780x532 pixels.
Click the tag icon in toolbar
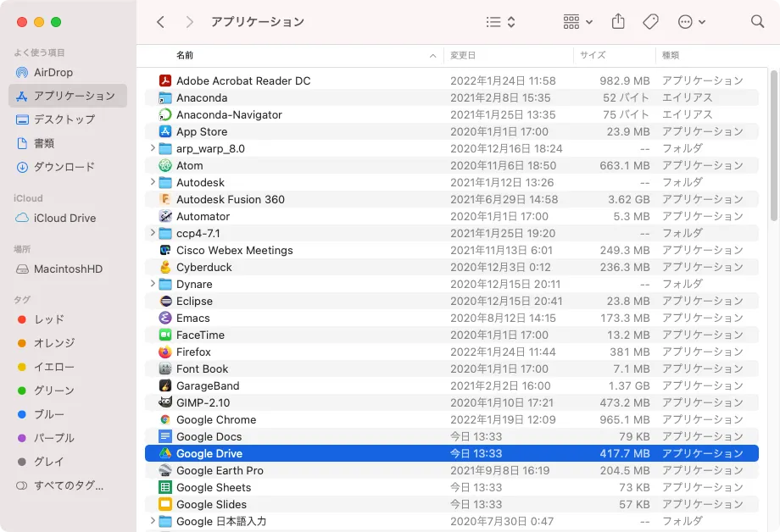(650, 22)
